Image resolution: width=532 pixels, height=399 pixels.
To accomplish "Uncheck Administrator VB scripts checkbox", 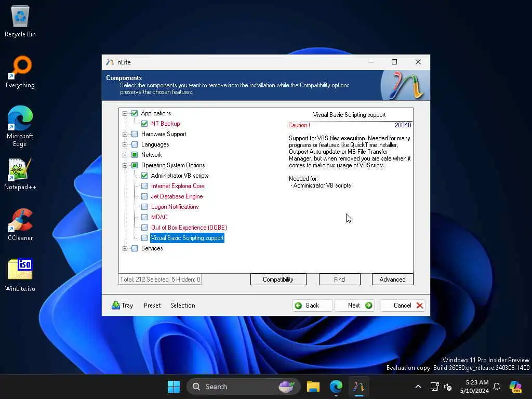I will pos(144,176).
